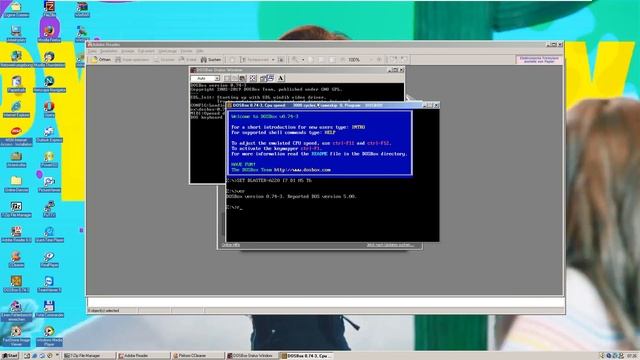Viewport: 640px width, 360px height.
Task: Open Eigene Dateien desktop folder
Action: [16, 9]
